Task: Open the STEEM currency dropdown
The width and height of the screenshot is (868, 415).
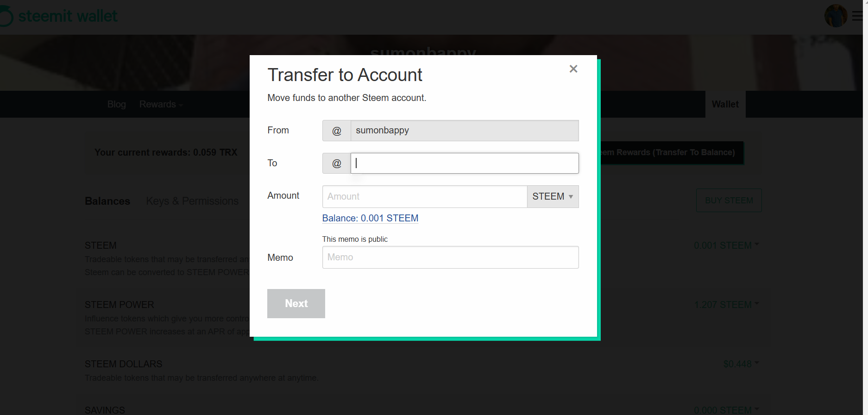Action: point(553,196)
